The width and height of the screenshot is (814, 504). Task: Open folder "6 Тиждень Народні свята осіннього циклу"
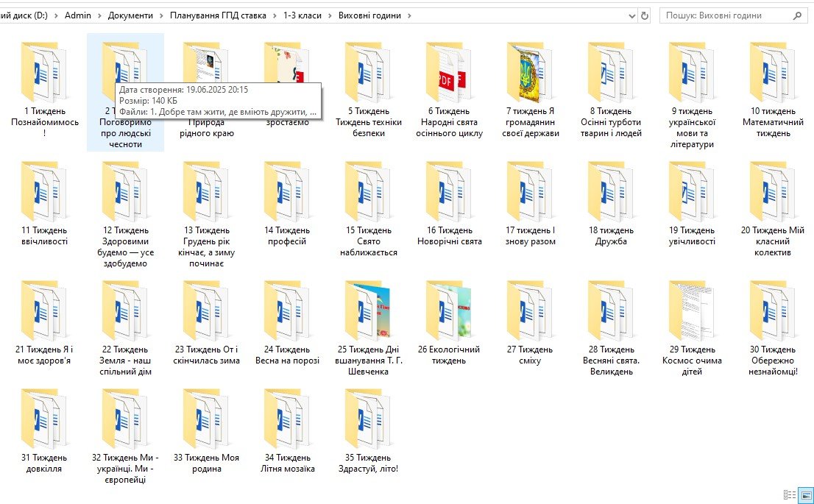(x=449, y=72)
